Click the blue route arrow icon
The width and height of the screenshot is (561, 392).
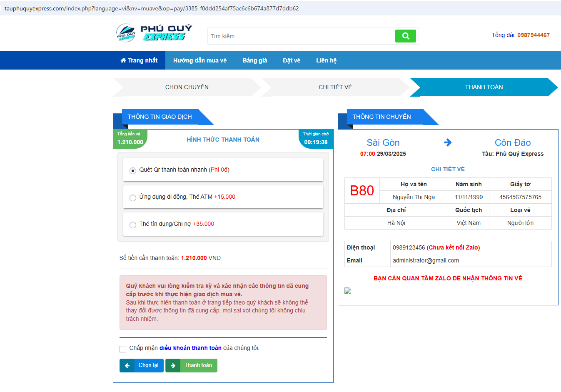tap(448, 142)
